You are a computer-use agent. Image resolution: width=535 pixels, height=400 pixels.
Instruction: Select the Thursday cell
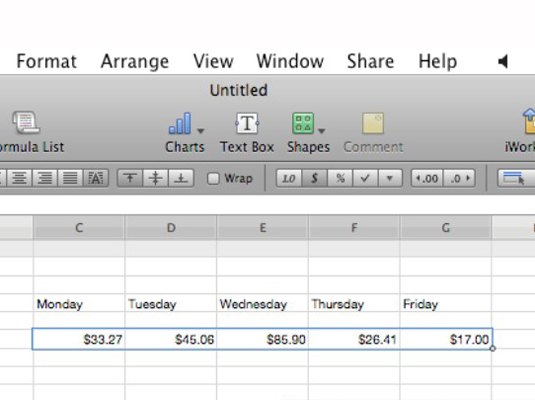pos(354,304)
